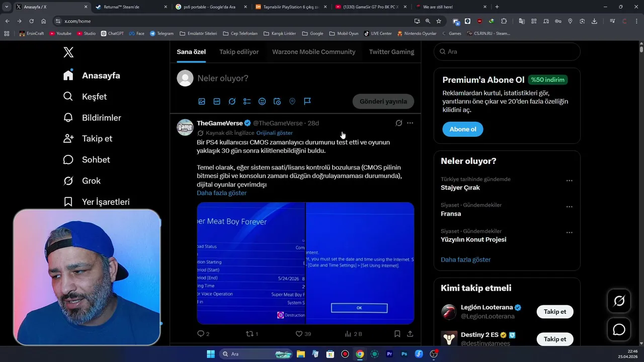Switch to Warzone Mobile Community tab
The height and width of the screenshot is (362, 644).
(x=314, y=52)
